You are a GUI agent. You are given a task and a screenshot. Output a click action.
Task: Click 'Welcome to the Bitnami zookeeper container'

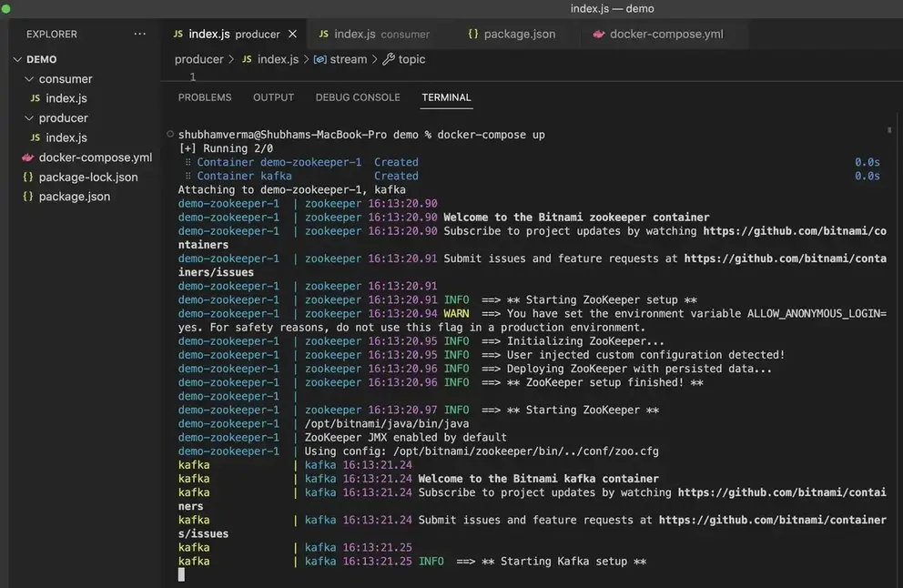[576, 218]
